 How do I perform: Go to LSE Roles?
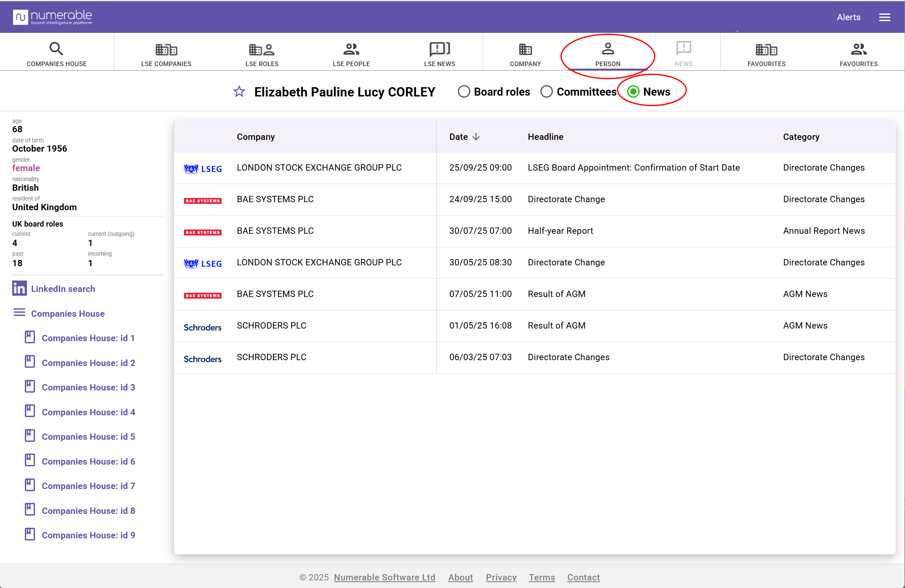click(262, 54)
